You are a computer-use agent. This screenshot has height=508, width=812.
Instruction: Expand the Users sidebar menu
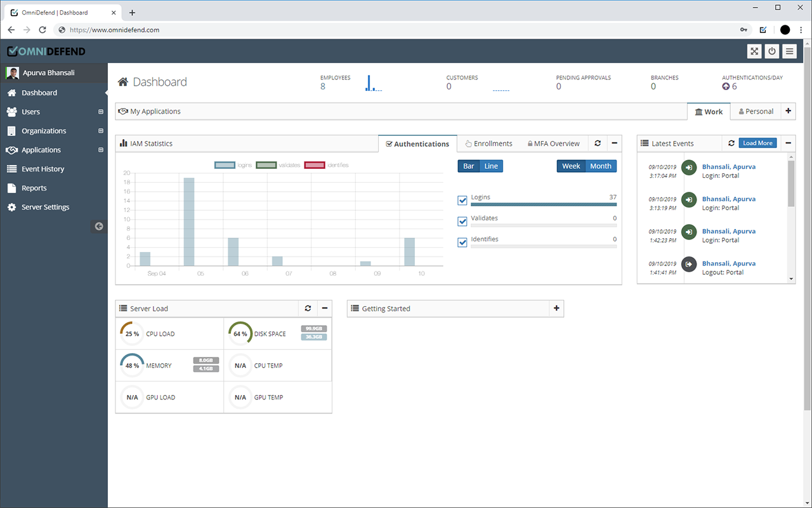coord(100,112)
